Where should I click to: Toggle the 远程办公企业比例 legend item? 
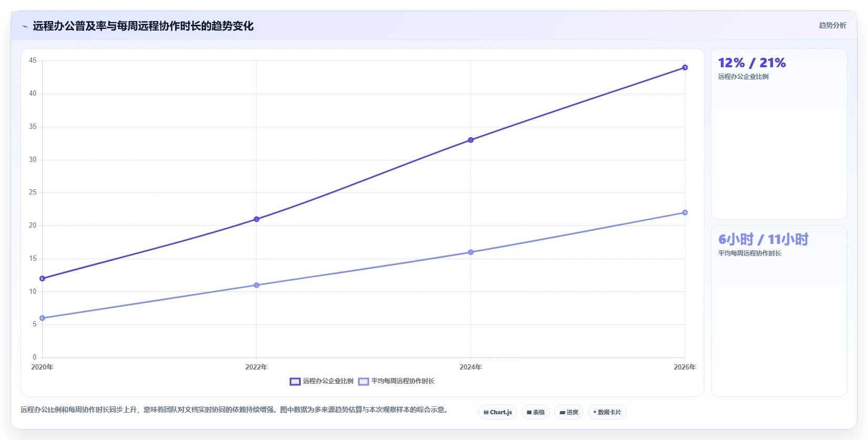click(322, 381)
